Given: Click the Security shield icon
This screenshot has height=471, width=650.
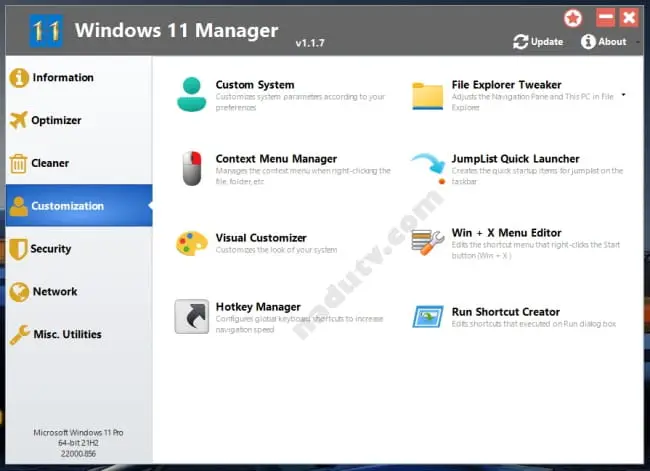Looking at the screenshot, I should click(x=18, y=249).
